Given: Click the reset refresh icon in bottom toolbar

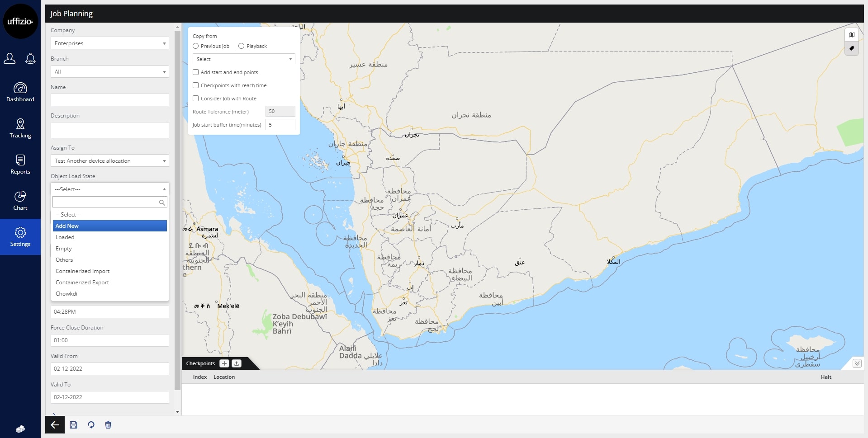Looking at the screenshot, I should pos(91,425).
